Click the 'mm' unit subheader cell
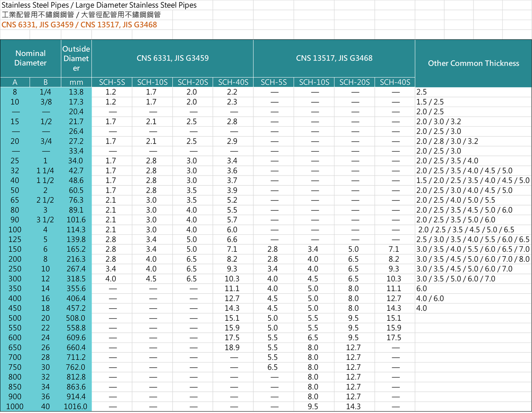 (x=76, y=82)
